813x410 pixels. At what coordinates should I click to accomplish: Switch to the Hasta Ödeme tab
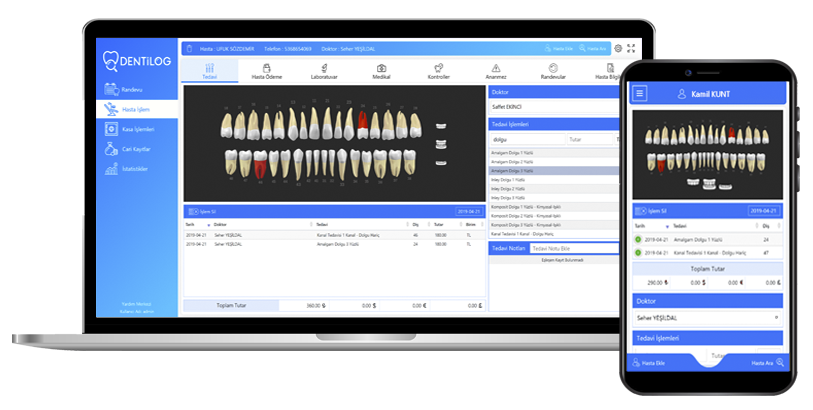[x=266, y=71]
